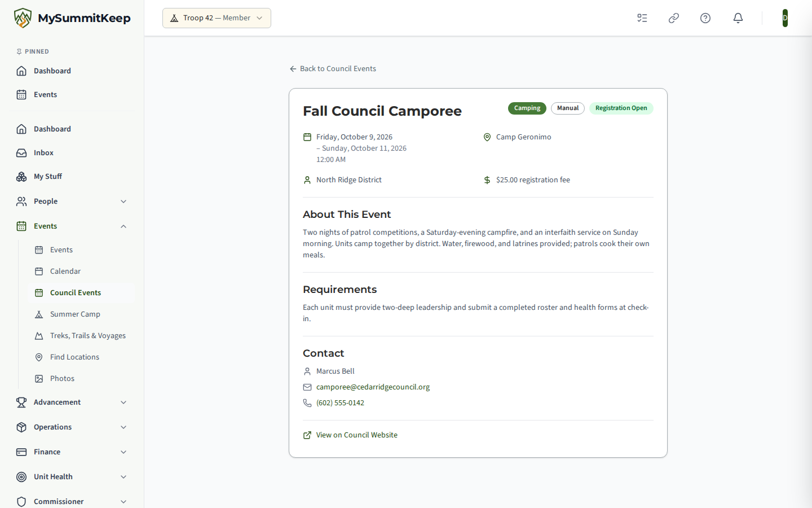Open Treks, Trails & Voyages
This screenshot has height=508, width=812.
pos(81,336)
